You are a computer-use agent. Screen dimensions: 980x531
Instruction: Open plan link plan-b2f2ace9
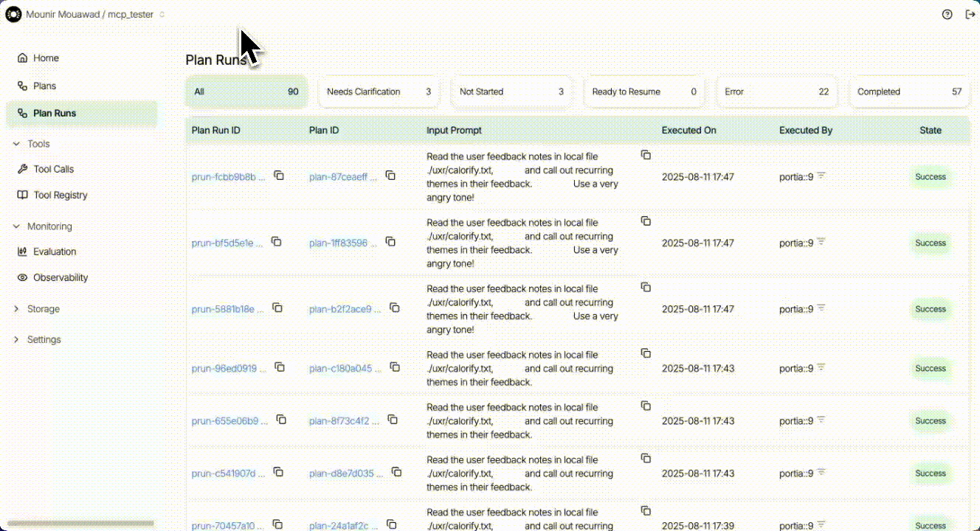pyautogui.click(x=345, y=309)
